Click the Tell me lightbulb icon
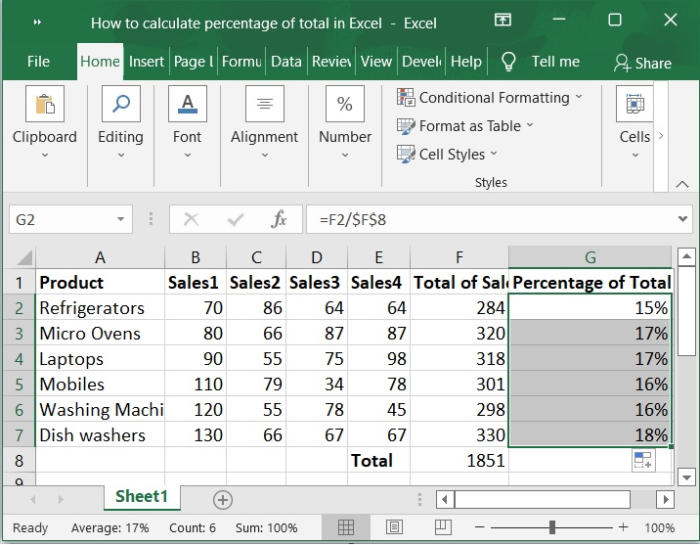 [508, 62]
